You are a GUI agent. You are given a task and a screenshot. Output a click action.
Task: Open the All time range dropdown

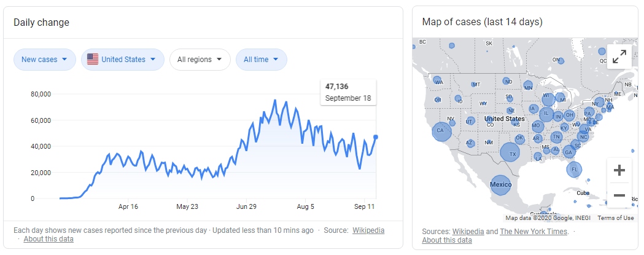click(261, 60)
